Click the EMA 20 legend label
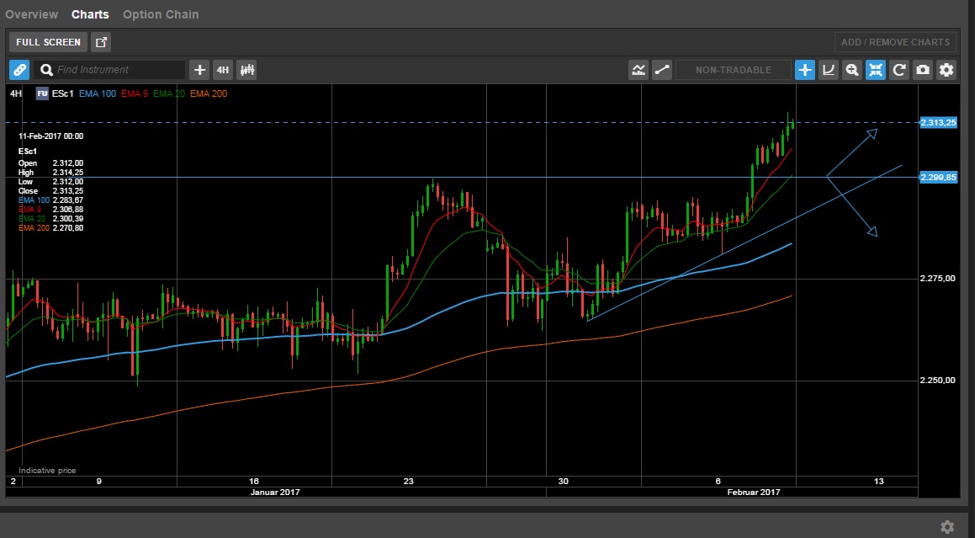 (x=169, y=93)
